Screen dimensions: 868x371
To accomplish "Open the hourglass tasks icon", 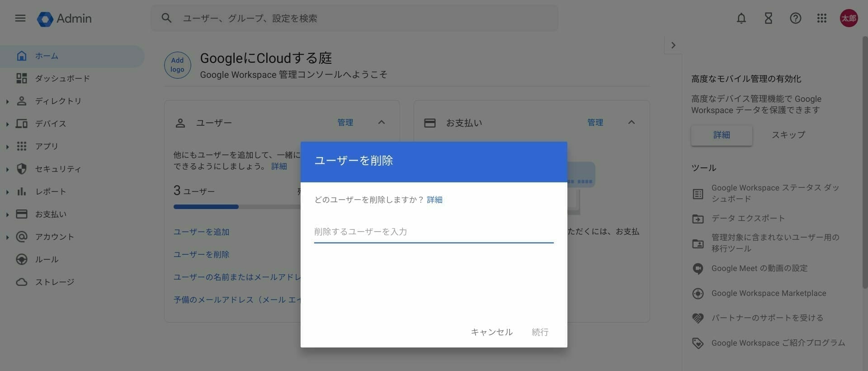I will click(769, 18).
